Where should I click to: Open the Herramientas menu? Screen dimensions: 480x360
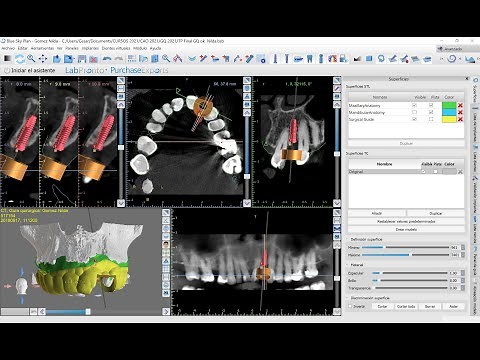(x=42, y=48)
